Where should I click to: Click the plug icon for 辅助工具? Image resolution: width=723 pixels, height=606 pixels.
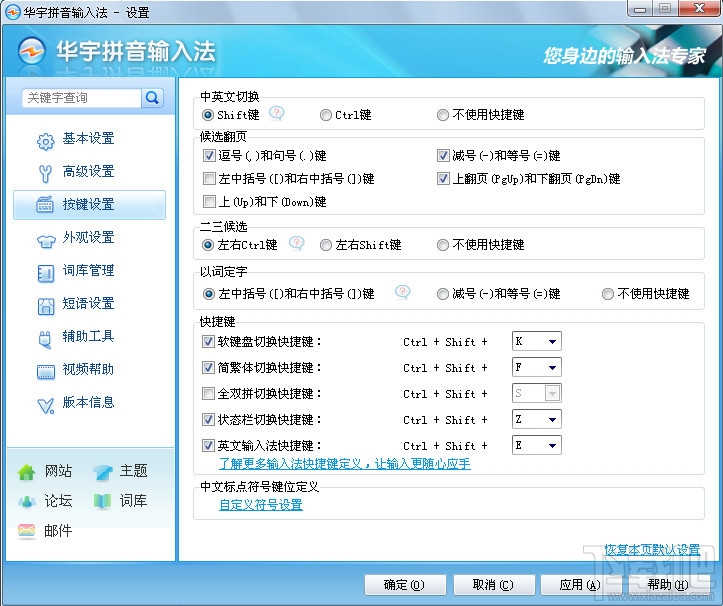(45, 339)
